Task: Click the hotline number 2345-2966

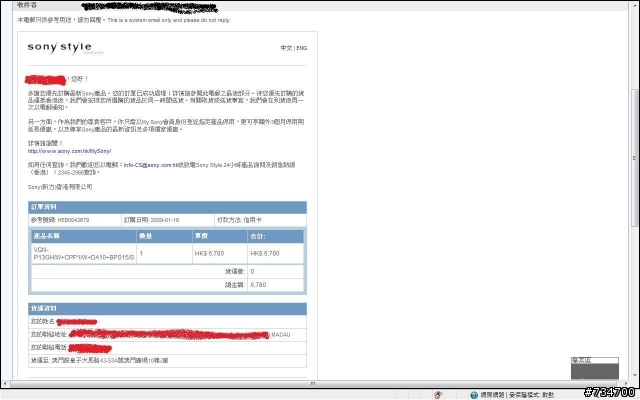Action: tap(71, 173)
